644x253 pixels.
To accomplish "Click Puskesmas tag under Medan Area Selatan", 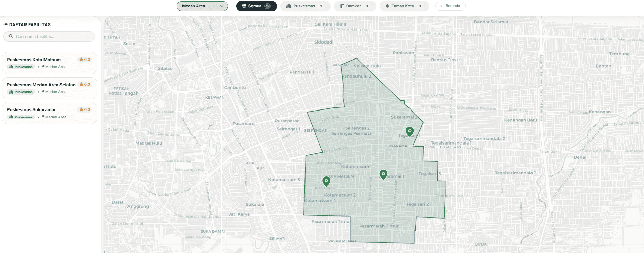I will [x=21, y=92].
